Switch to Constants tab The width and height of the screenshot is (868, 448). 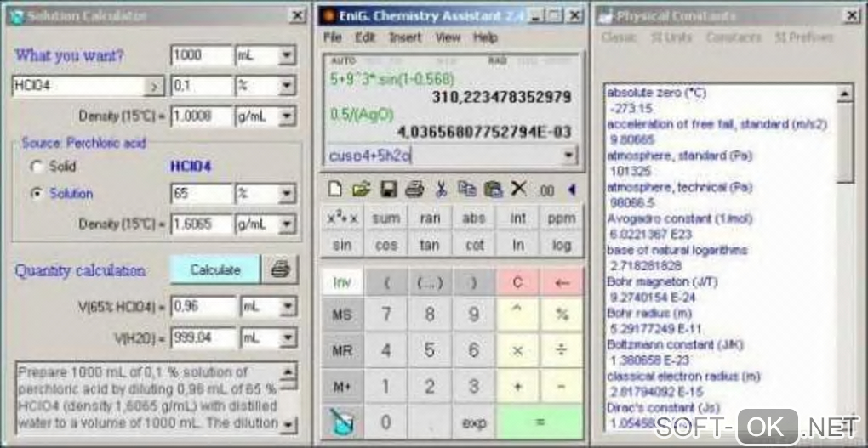click(734, 37)
